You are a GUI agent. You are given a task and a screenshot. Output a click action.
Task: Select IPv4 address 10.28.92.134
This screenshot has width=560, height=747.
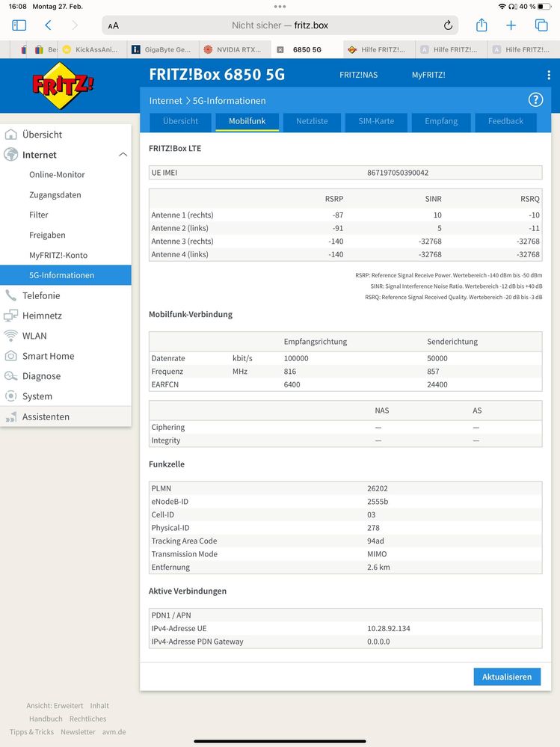click(x=389, y=628)
